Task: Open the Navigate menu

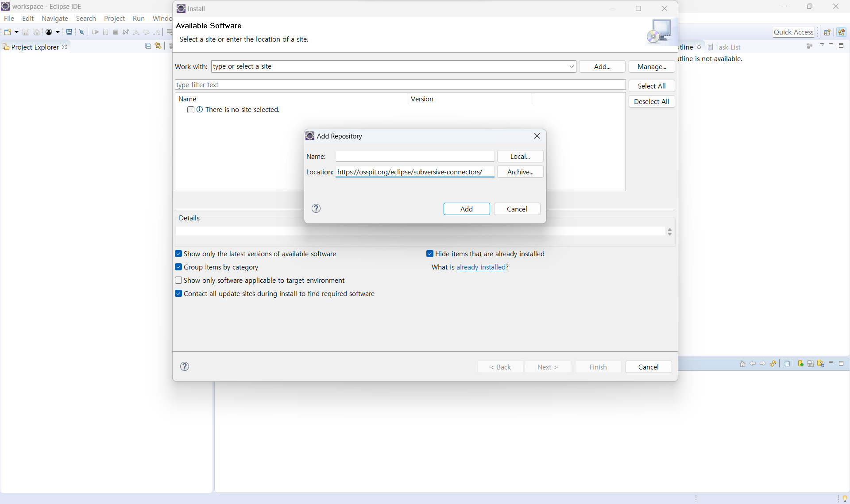Action: [55, 18]
